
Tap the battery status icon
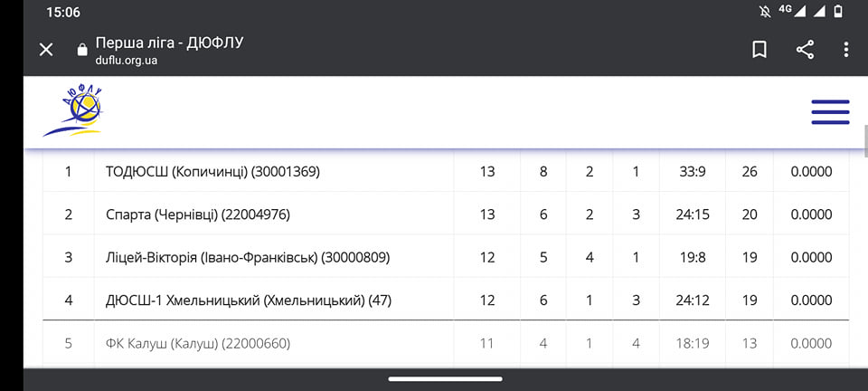pyautogui.click(x=838, y=12)
